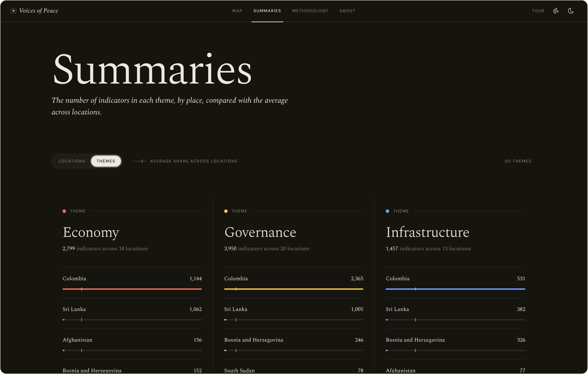
Task: Select Sri Lanka under Governance
Action: tap(294, 313)
